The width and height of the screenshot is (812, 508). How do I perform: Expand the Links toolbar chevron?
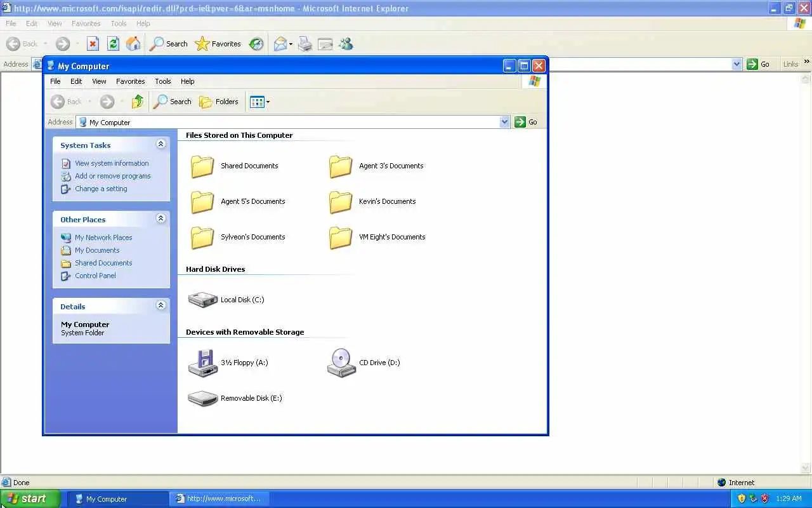tap(807, 62)
